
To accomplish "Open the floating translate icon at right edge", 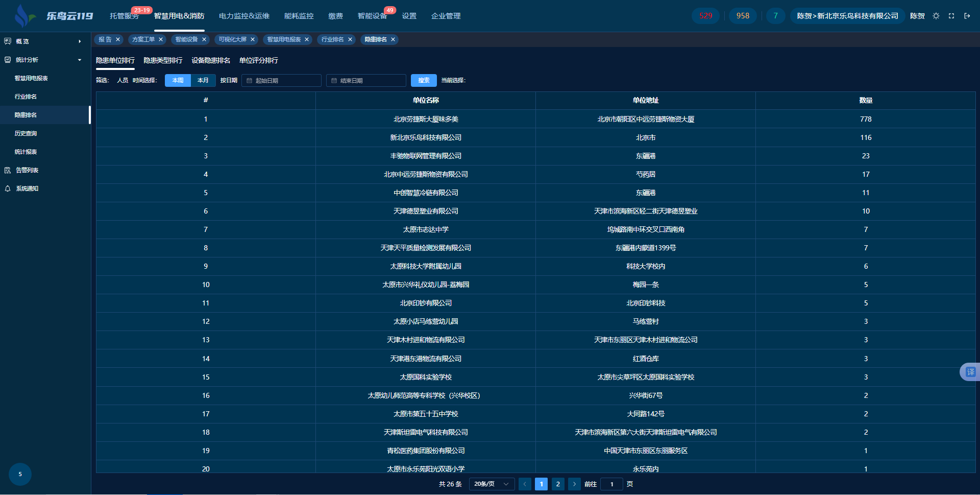I will pos(970,372).
